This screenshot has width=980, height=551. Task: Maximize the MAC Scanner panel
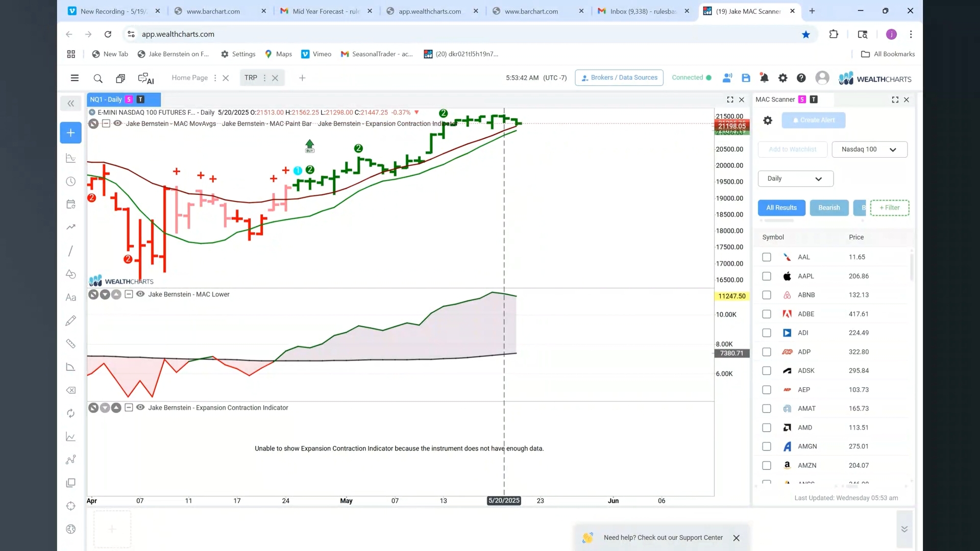coord(895,99)
